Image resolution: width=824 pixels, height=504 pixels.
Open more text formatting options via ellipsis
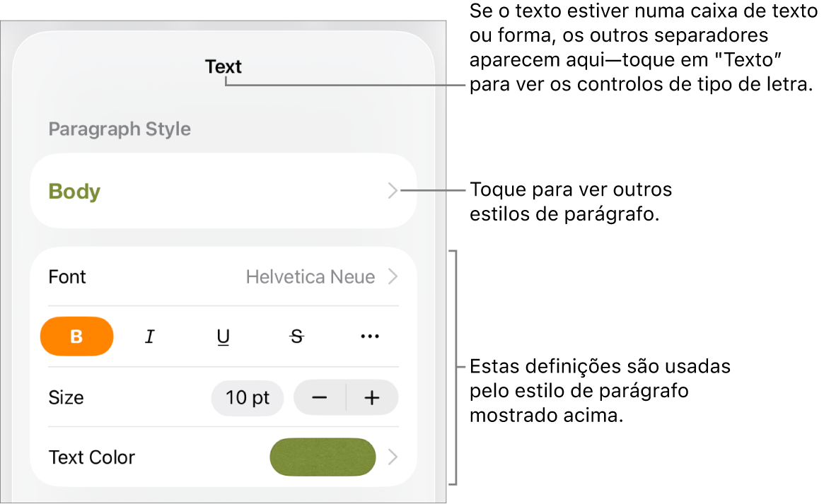pyautogui.click(x=369, y=336)
